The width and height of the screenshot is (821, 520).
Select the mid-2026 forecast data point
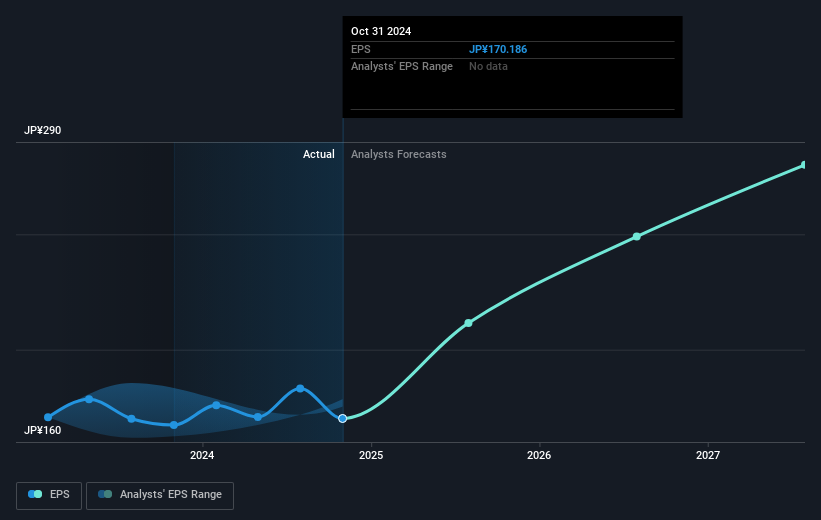(637, 237)
